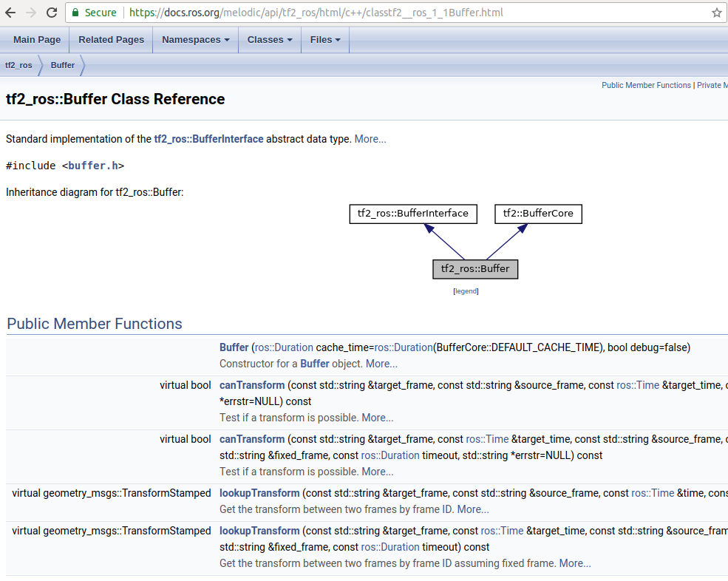Open the lookupTransform function documentation
This screenshot has width=728, height=581.
pos(259,492)
